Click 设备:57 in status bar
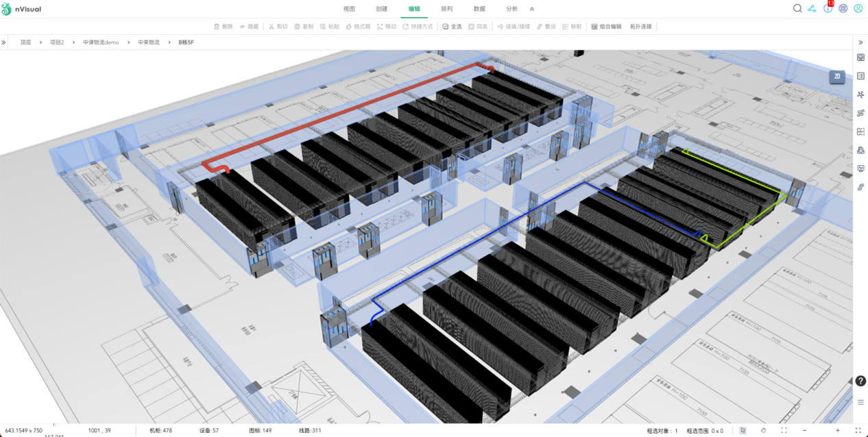Viewport: 868px width, 437px height. click(x=209, y=431)
